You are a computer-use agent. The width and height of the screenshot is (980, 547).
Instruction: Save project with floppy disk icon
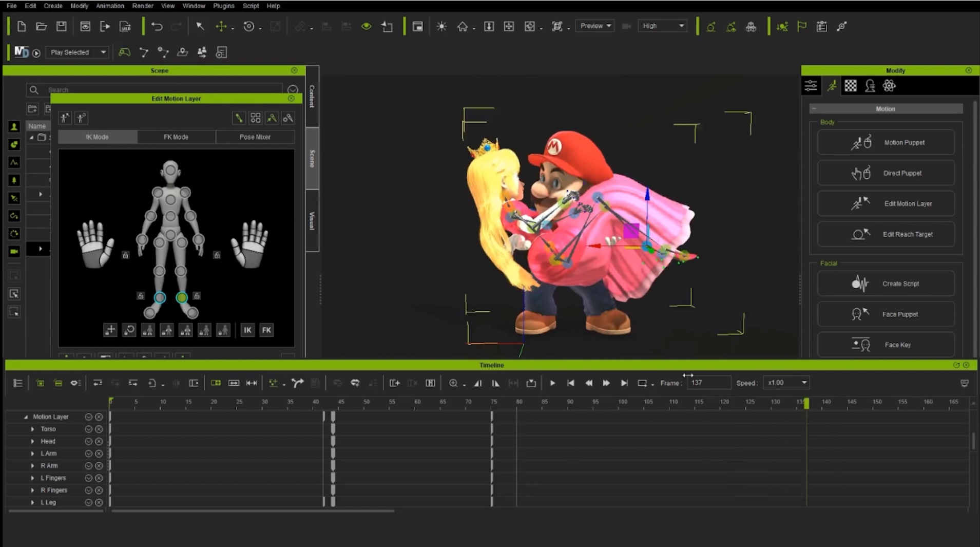tap(62, 26)
